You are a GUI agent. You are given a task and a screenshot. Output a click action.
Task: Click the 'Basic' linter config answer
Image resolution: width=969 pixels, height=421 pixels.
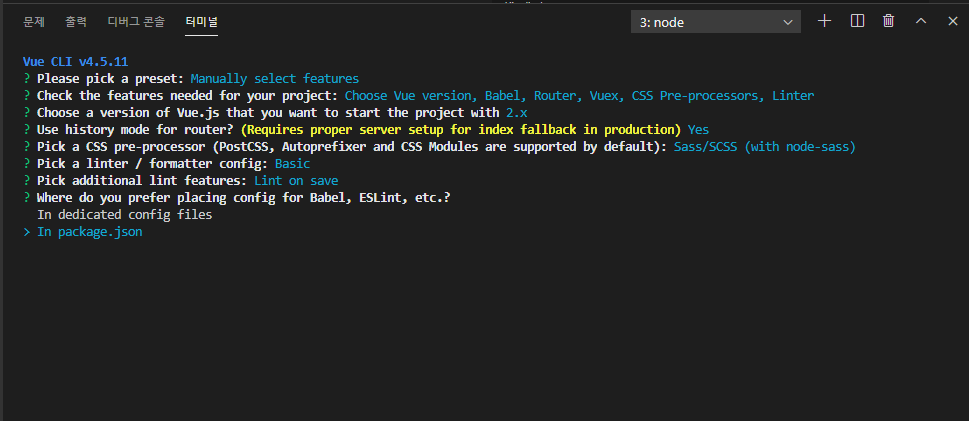click(292, 164)
